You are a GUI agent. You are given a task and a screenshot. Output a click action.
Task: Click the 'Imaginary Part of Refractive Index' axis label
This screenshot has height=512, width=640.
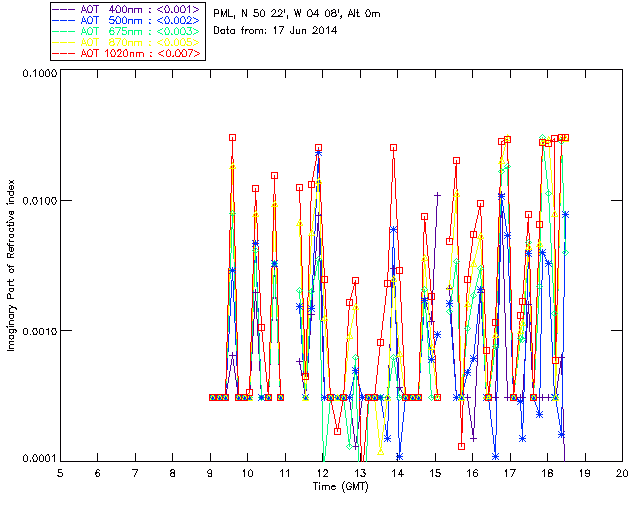coord(14,266)
